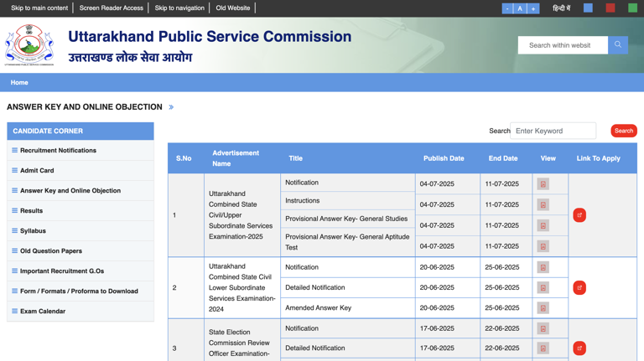Switch language to Hindi
This screenshot has height=361, width=644.
click(x=561, y=8)
